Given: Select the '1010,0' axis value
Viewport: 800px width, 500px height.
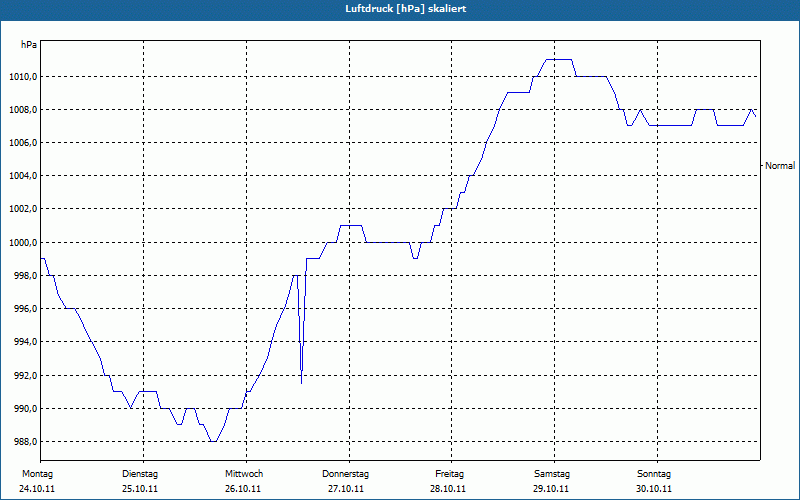Looking at the screenshot, I should coord(22,77).
